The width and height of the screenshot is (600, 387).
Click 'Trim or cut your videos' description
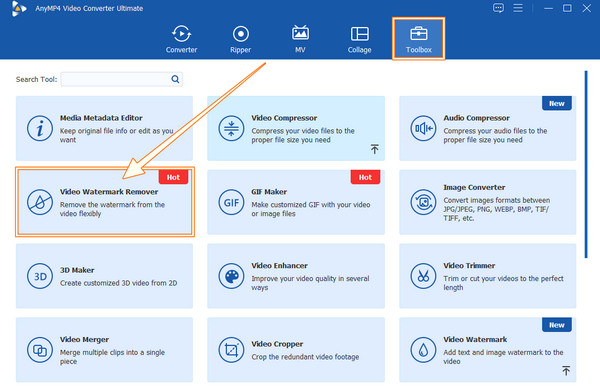pyautogui.click(x=503, y=283)
